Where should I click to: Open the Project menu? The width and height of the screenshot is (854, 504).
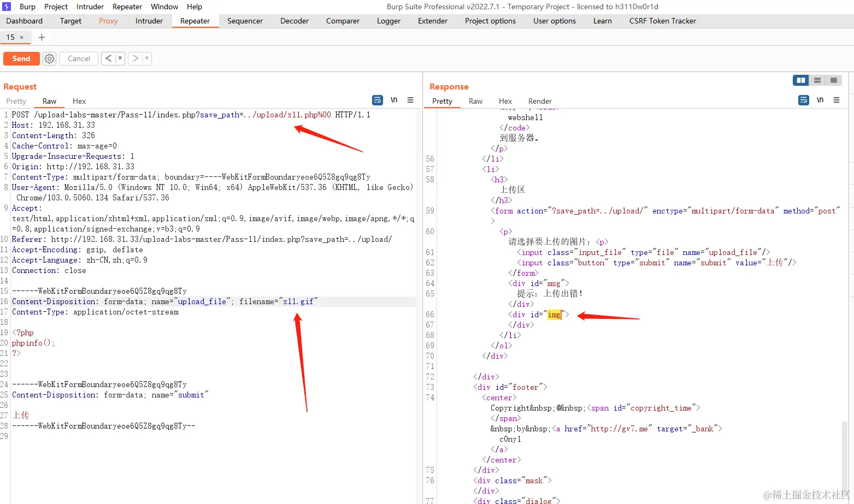pyautogui.click(x=56, y=7)
